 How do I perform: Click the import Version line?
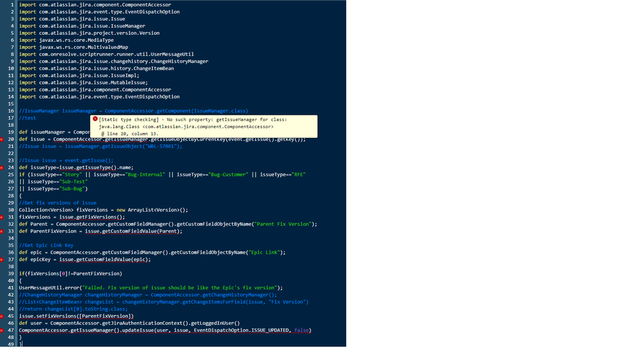(89, 33)
